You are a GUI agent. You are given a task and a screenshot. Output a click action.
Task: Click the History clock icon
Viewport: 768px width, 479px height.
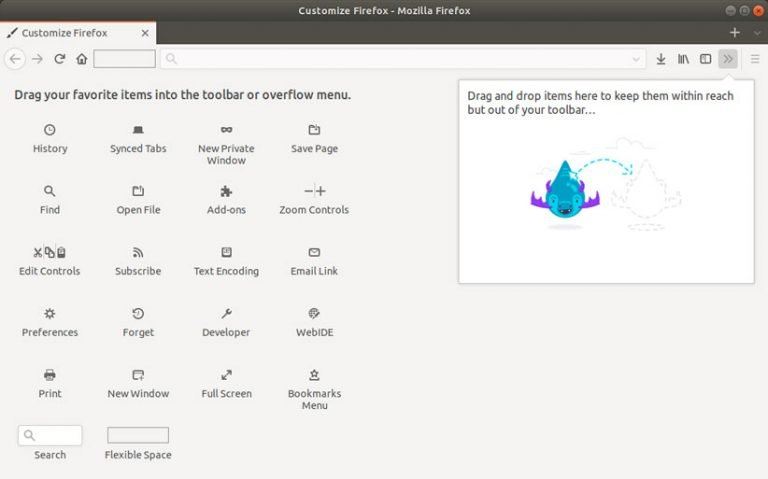(50, 130)
